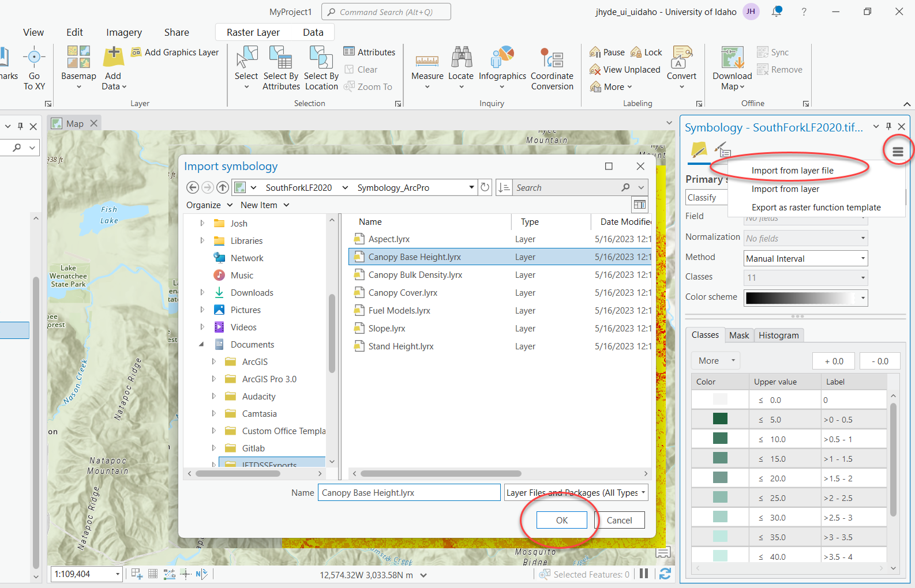This screenshot has height=588, width=915.
Task: Open the Symbology pane hamburger menu
Action: (898, 152)
